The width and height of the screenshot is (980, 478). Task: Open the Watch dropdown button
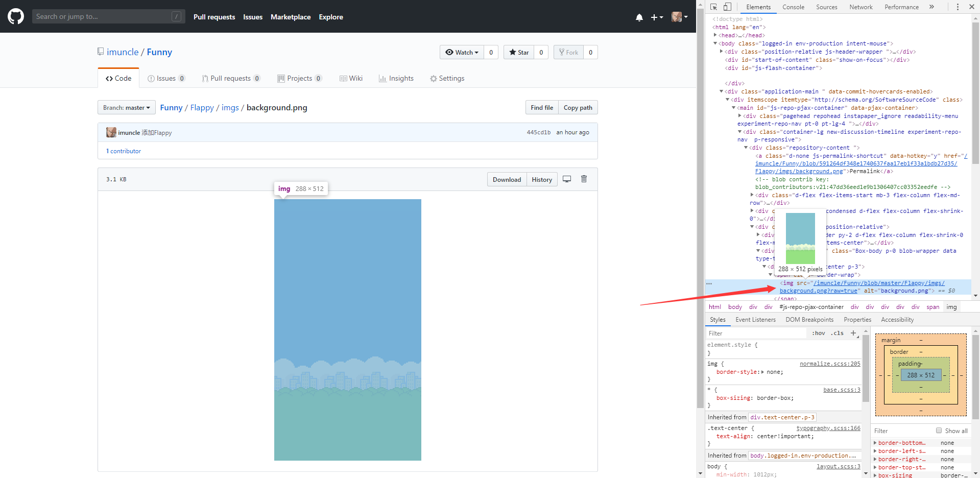pos(462,52)
